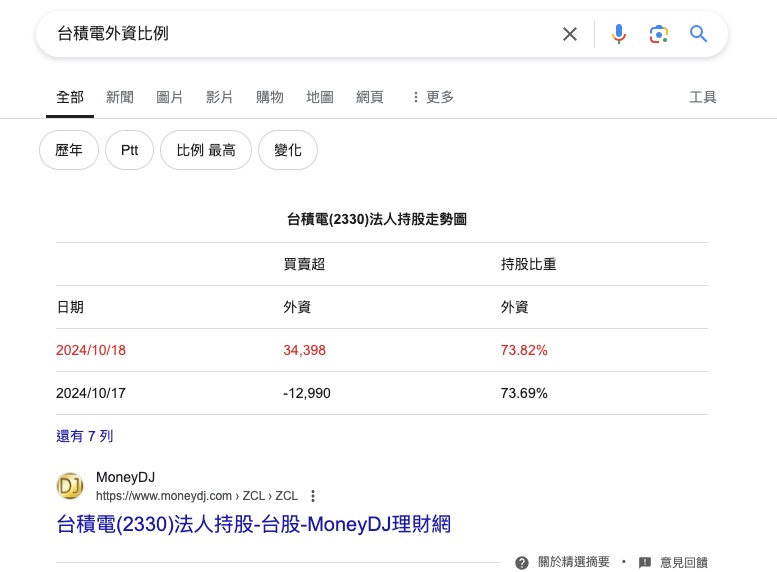Click the value -12,990
This screenshot has width=777, height=572.
(307, 394)
